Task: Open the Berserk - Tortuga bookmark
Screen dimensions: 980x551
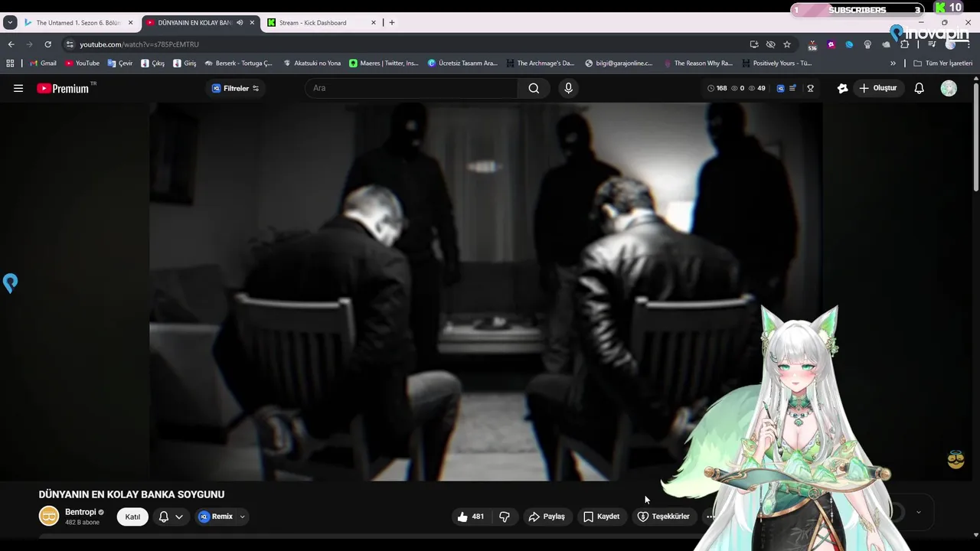Action: point(238,64)
